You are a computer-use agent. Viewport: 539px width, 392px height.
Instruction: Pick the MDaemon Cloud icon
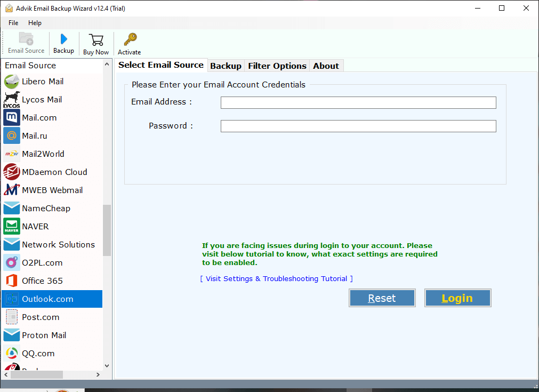click(x=12, y=172)
